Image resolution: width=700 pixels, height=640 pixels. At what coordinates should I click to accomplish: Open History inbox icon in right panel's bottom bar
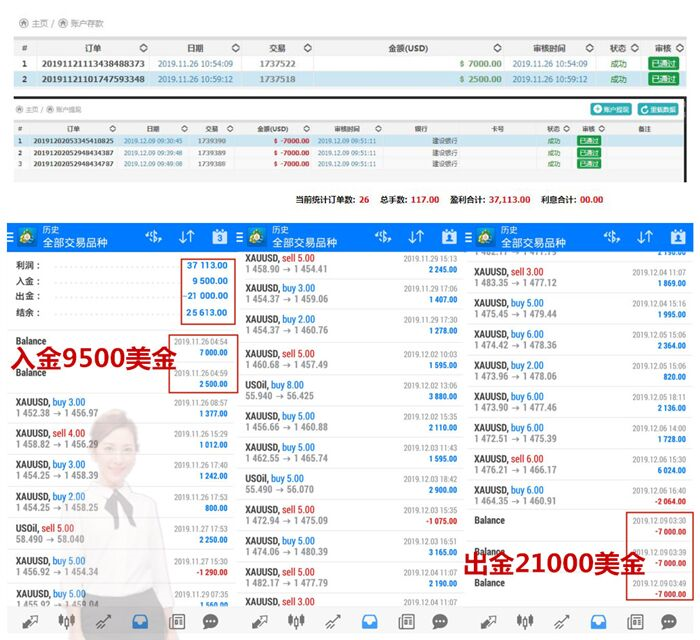coord(599,622)
